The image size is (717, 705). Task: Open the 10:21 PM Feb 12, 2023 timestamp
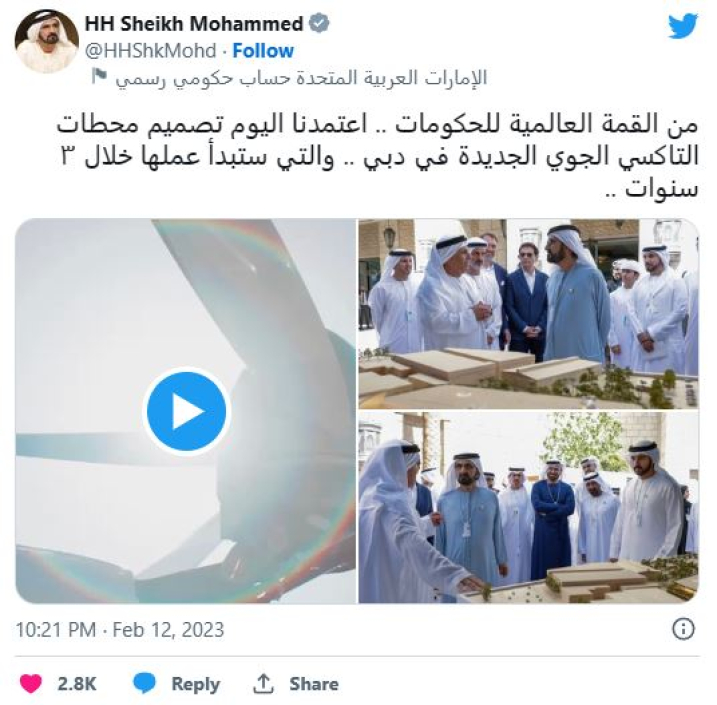point(120,630)
